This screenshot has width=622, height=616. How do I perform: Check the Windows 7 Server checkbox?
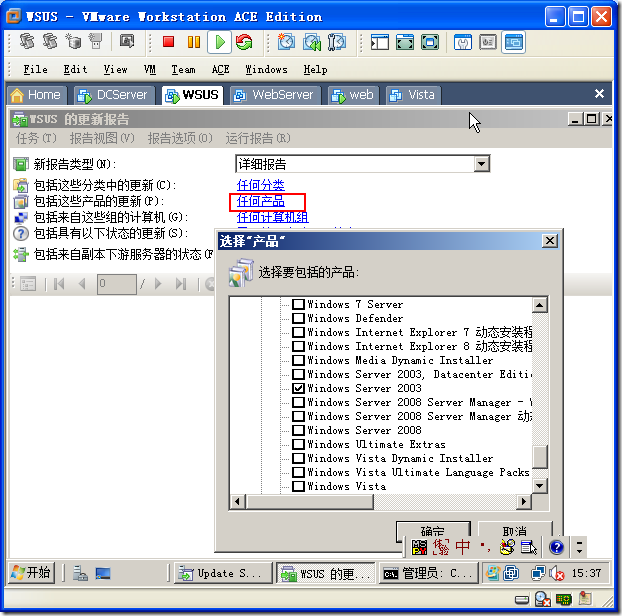298,304
